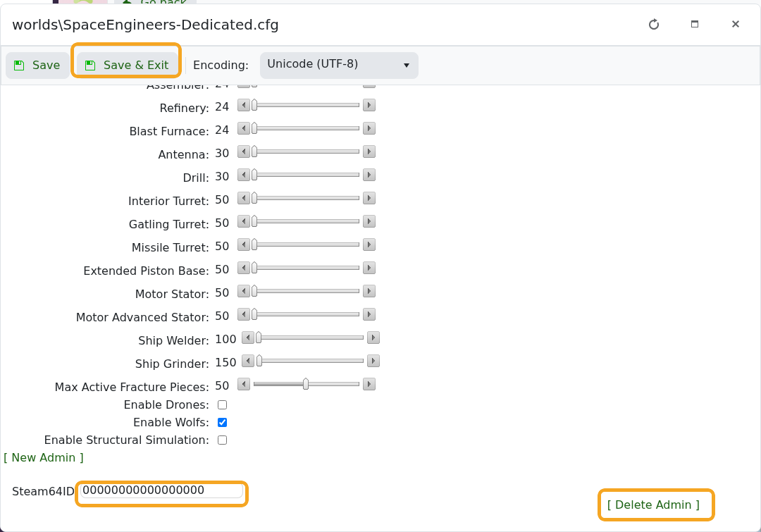
Task: Maximize the editor window
Action: click(695, 24)
